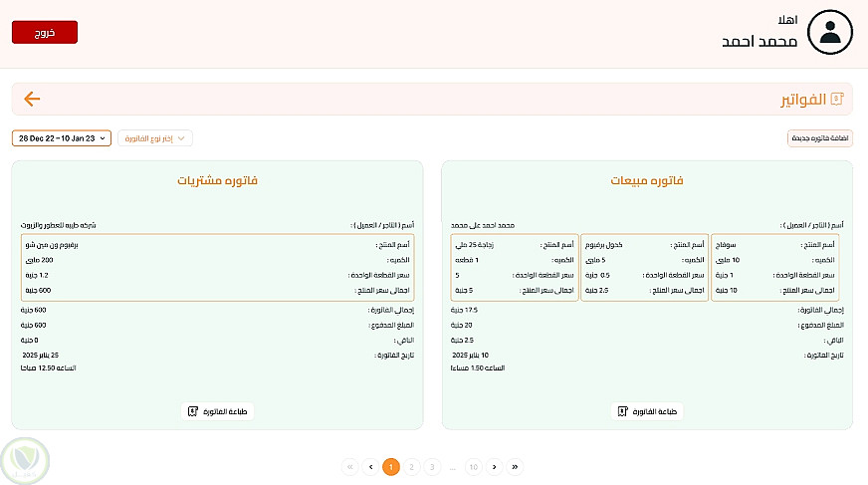Click the user name محمد احمد
Screen dimensions: 868x485
[759, 42]
